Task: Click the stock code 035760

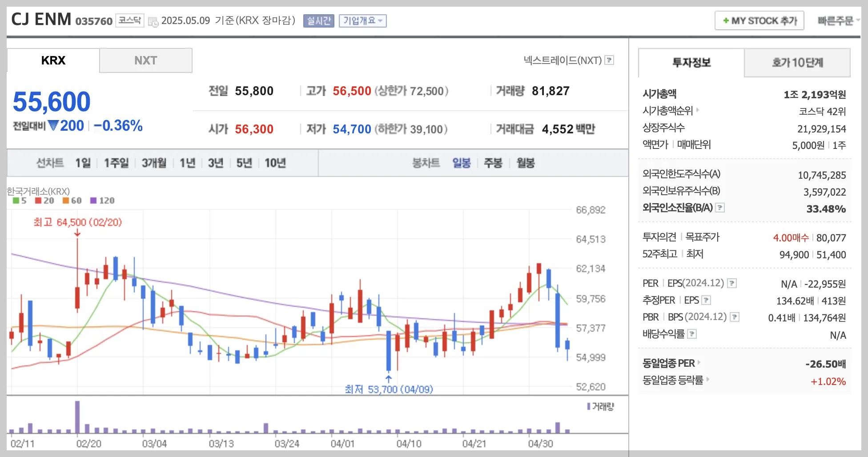Action: click(x=94, y=21)
